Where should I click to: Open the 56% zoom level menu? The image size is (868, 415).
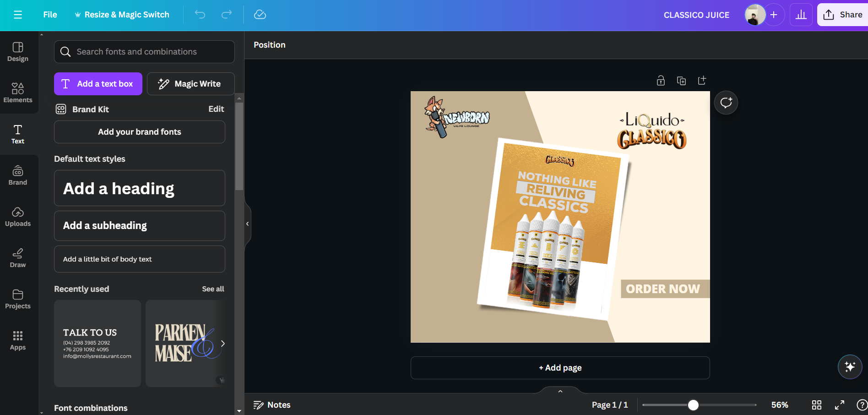point(780,405)
